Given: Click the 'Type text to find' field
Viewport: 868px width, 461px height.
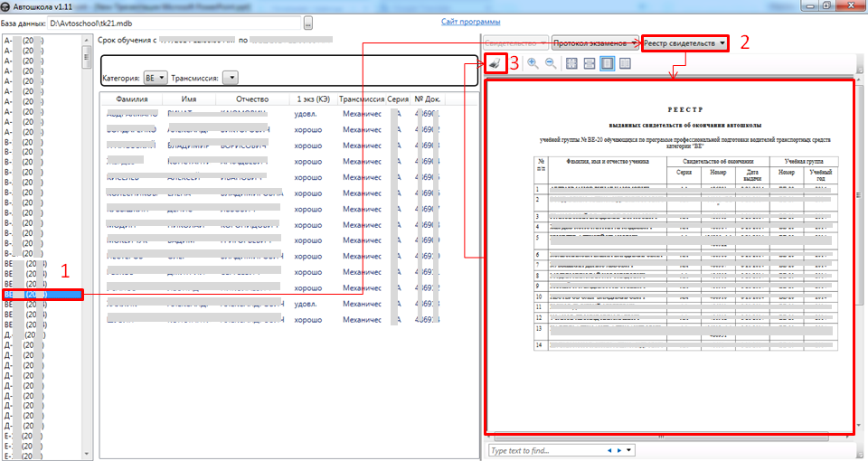Looking at the screenshot, I should [542, 449].
